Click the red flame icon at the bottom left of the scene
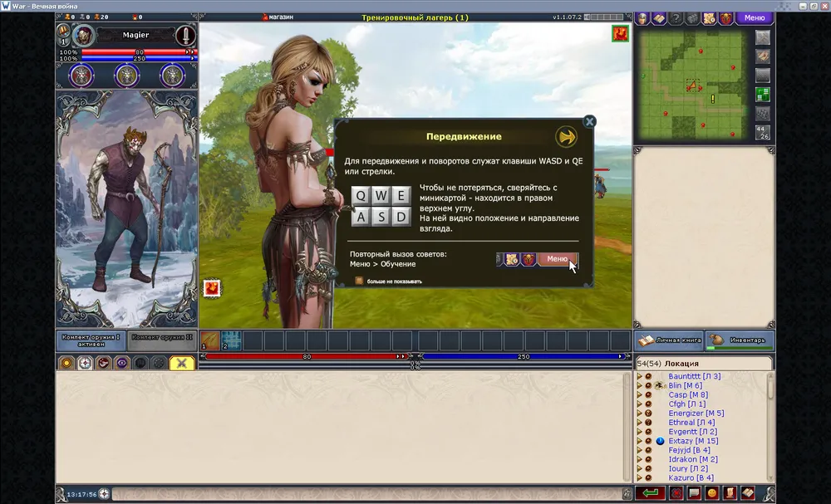The width and height of the screenshot is (831, 504). click(x=211, y=288)
